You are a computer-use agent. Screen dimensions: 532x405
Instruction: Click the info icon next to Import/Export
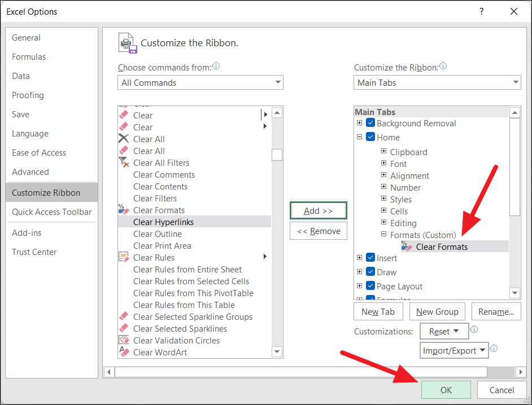(494, 349)
